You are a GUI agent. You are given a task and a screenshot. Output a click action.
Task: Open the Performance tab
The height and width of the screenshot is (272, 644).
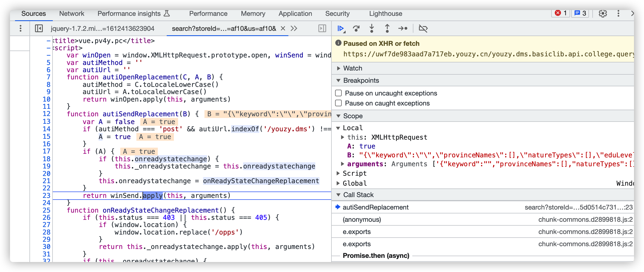[208, 14]
